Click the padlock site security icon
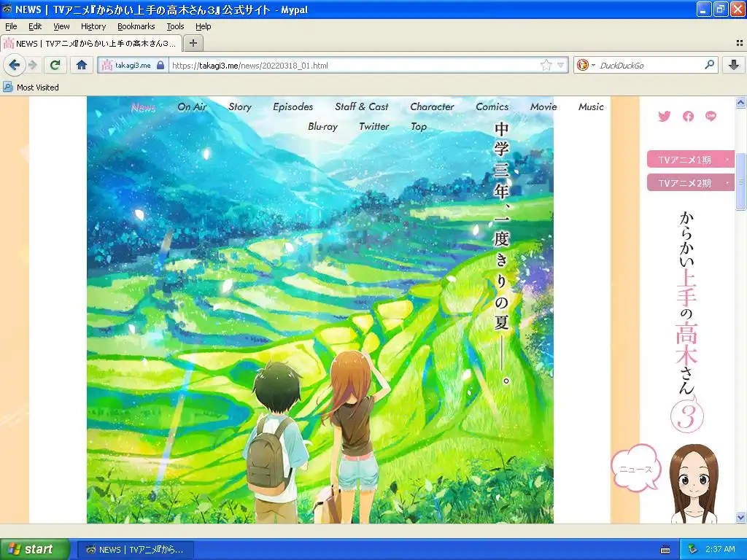 (160, 65)
